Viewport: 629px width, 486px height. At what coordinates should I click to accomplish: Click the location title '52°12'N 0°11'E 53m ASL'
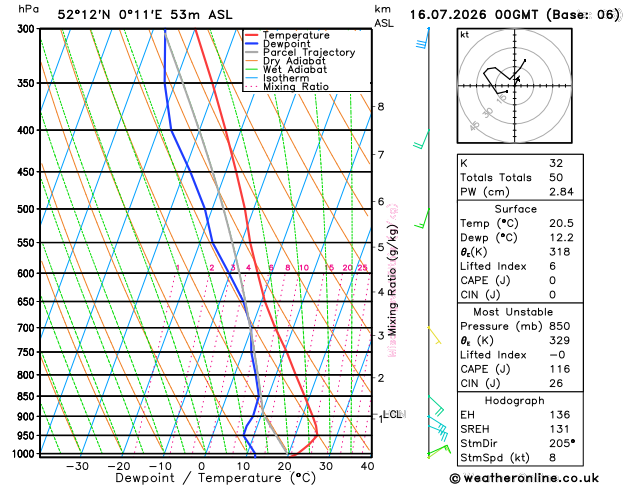coord(145,15)
